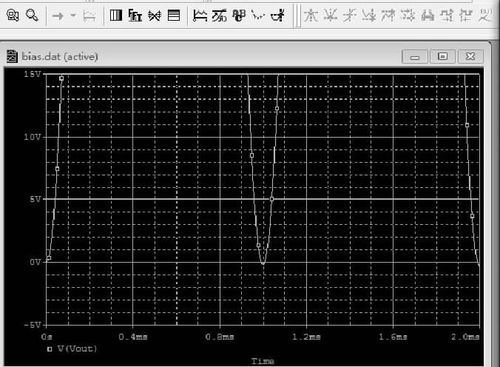The image size is (500, 367).
Task: Restore the bias.dat plot window
Action: point(443,56)
